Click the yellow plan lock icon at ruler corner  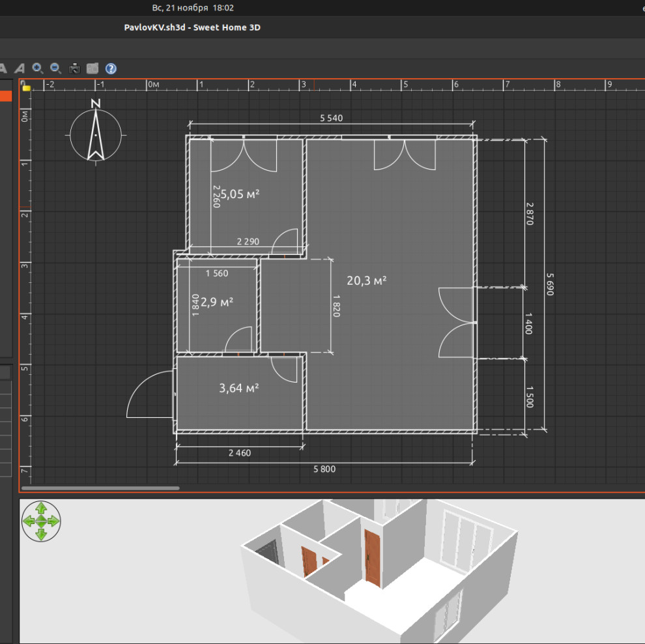pyautogui.click(x=26, y=86)
